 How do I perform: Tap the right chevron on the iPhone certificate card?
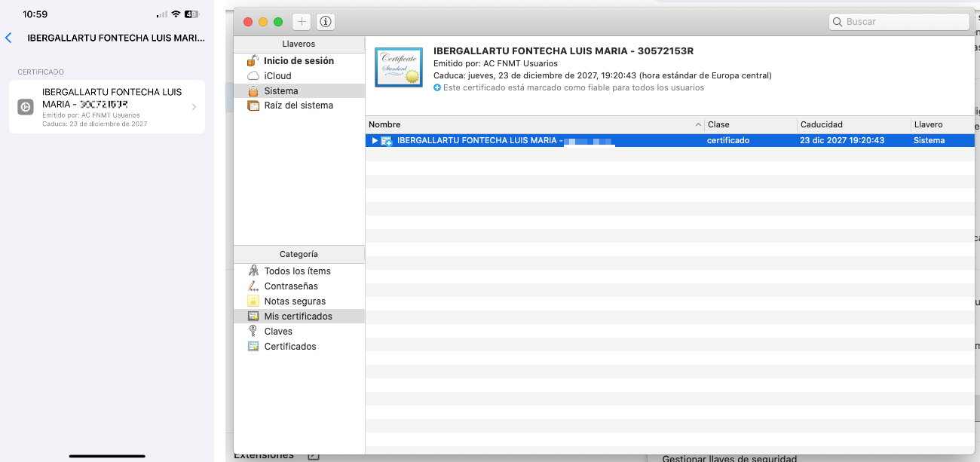pyautogui.click(x=194, y=107)
